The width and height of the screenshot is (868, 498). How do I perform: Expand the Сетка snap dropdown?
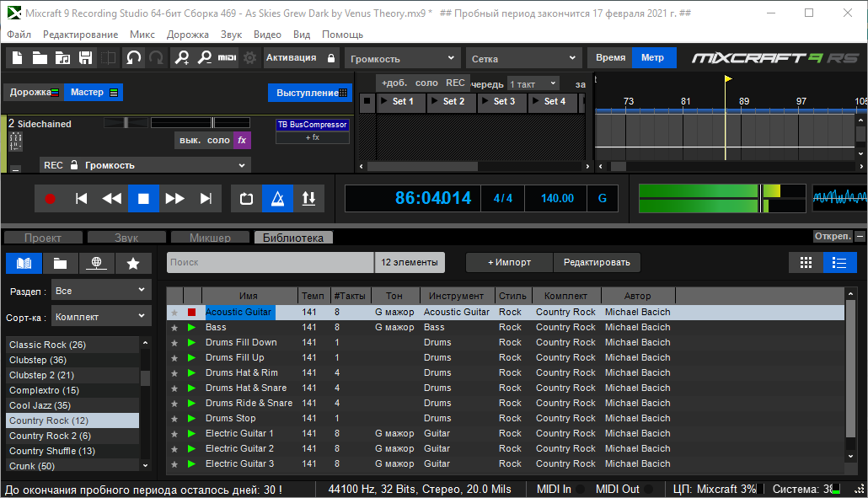tap(523, 59)
